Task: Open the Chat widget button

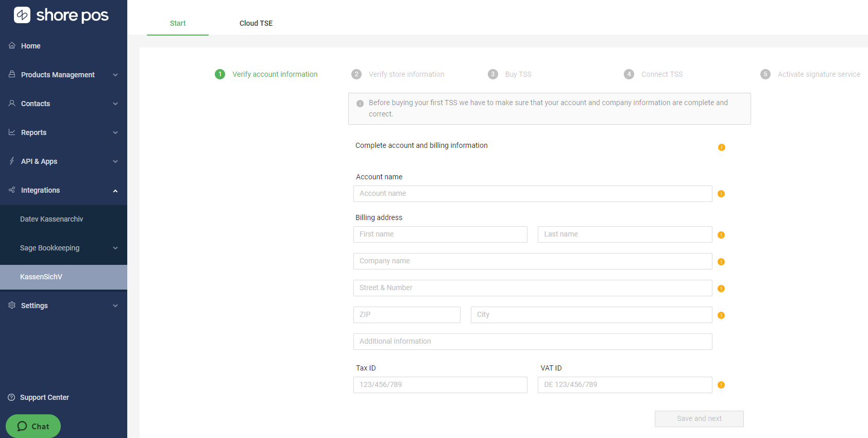Action: tap(33, 426)
